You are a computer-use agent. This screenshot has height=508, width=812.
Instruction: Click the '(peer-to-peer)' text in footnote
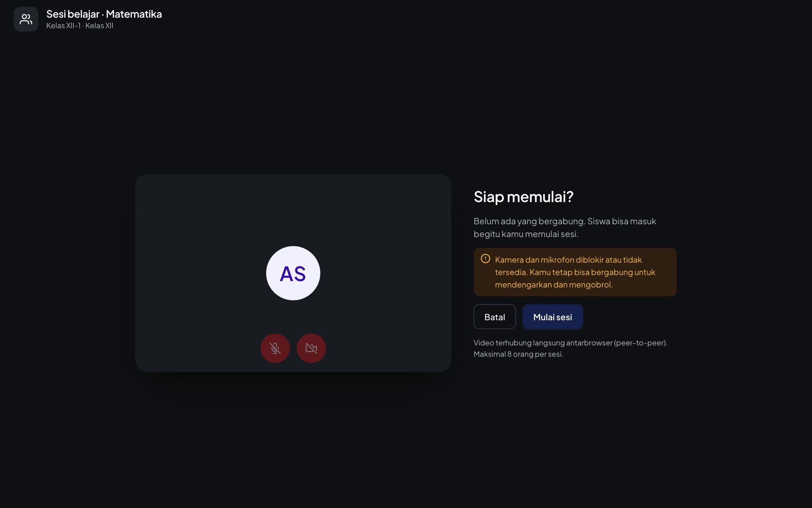pos(641,343)
